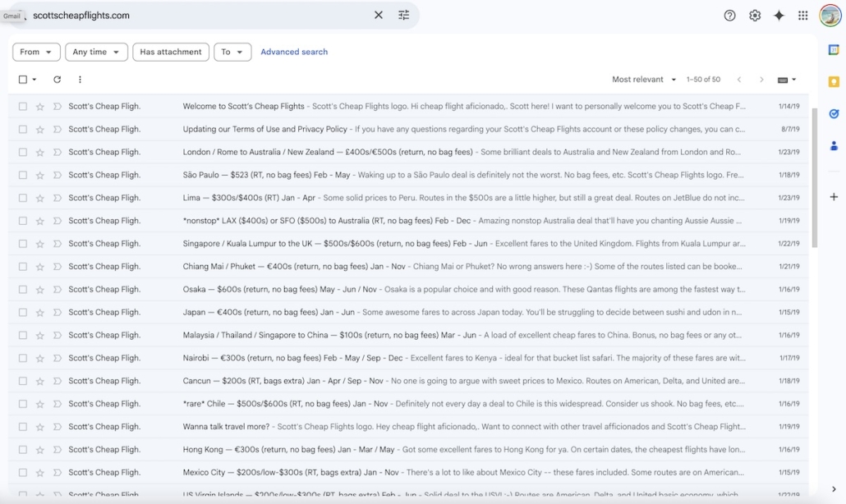Screen dimensions: 846x504
Task: Select the Malaysia / Thailand / Singapore email checkbox
Action: click(x=23, y=335)
